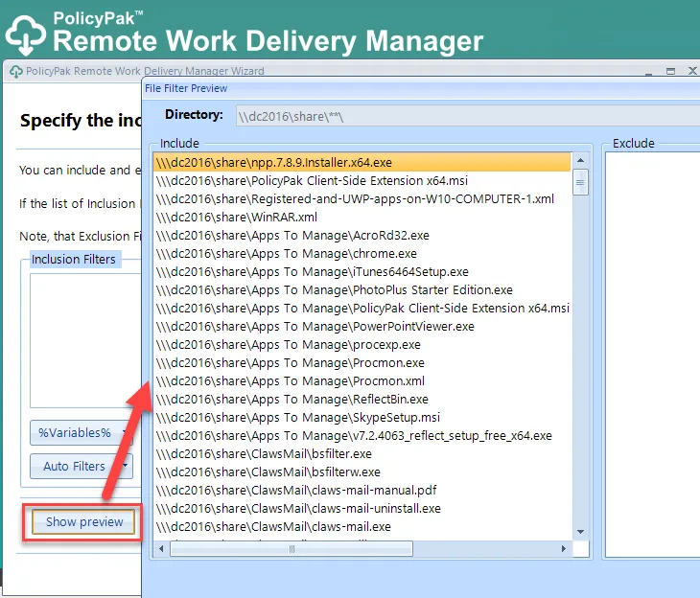
Task: Select share\PolicyPak Client-Side Extension x64.msi row
Action: tap(362, 181)
